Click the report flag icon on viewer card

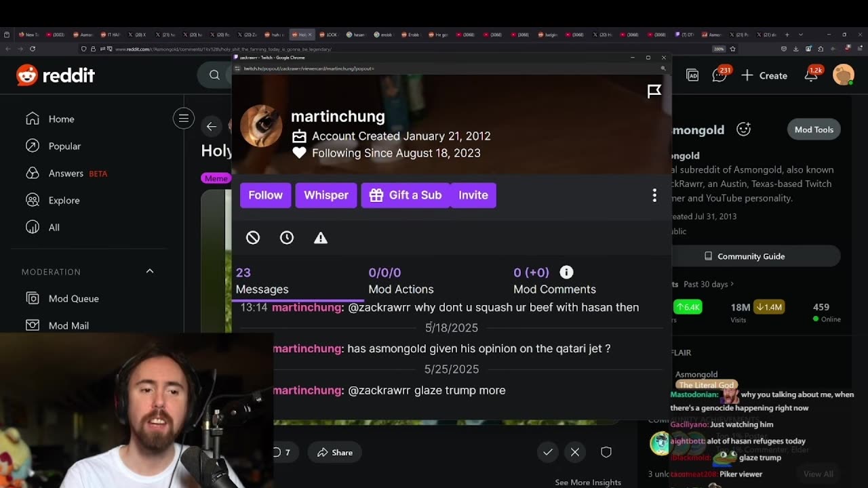tap(654, 91)
